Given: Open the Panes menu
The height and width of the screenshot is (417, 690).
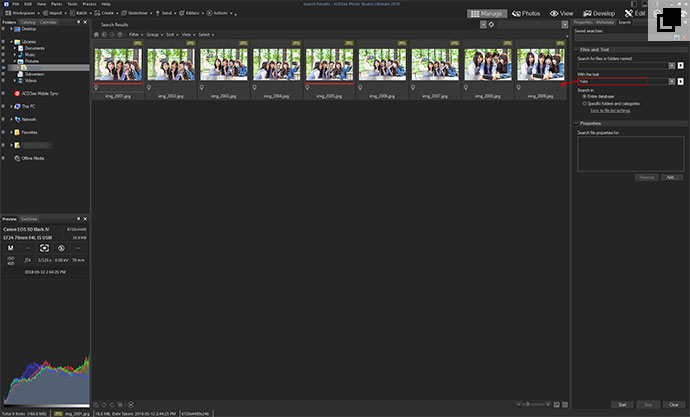Looking at the screenshot, I should 57,4.
